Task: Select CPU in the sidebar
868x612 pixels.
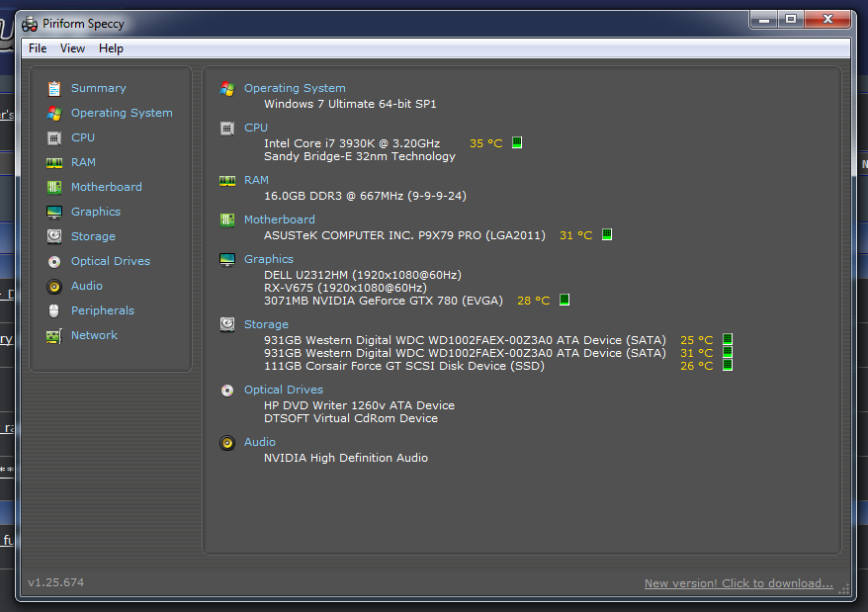Action: [83, 137]
